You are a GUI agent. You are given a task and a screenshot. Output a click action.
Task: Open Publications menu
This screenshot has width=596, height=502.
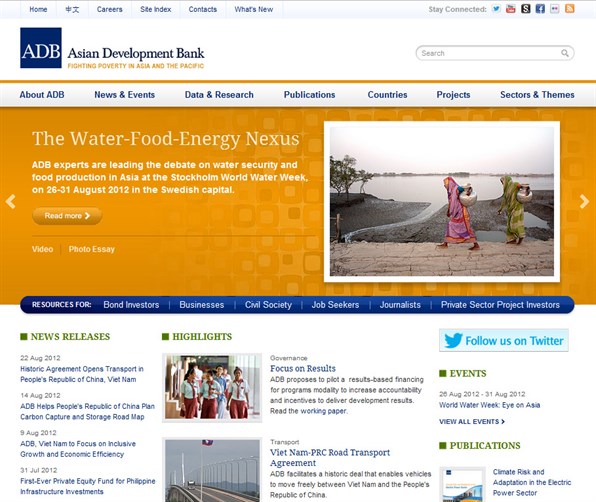309,95
